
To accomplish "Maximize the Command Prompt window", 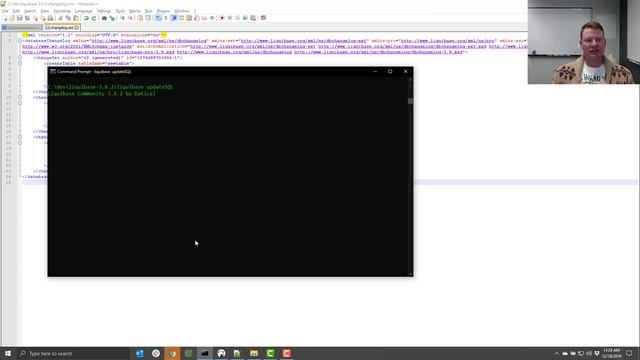I will tap(390, 71).
